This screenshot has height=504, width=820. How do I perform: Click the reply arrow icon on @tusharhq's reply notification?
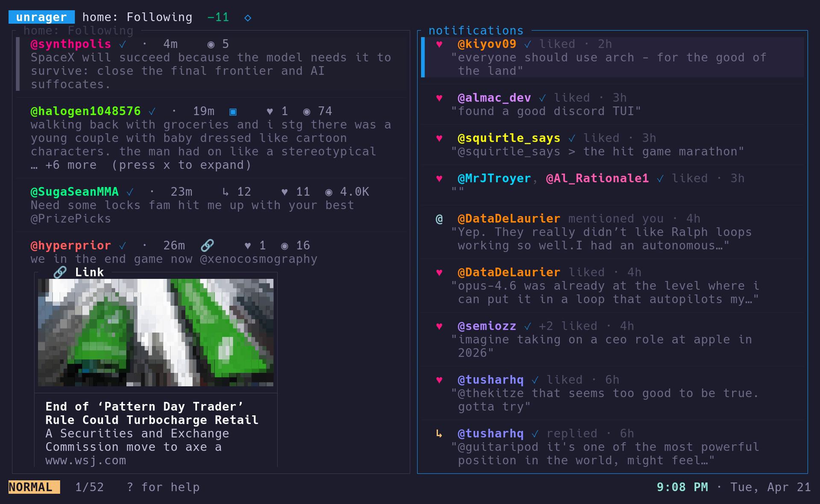[439, 433]
